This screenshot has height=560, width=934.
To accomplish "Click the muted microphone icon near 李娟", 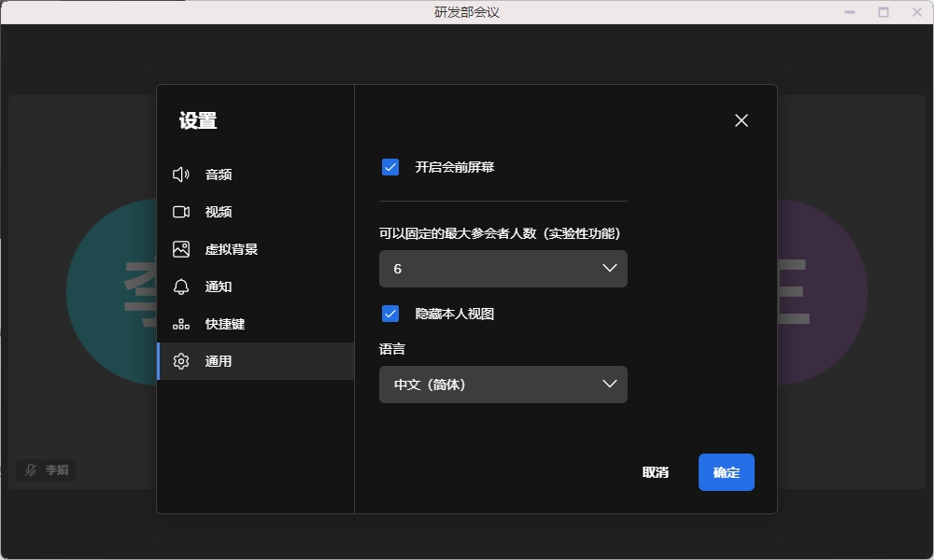I will click(31, 470).
